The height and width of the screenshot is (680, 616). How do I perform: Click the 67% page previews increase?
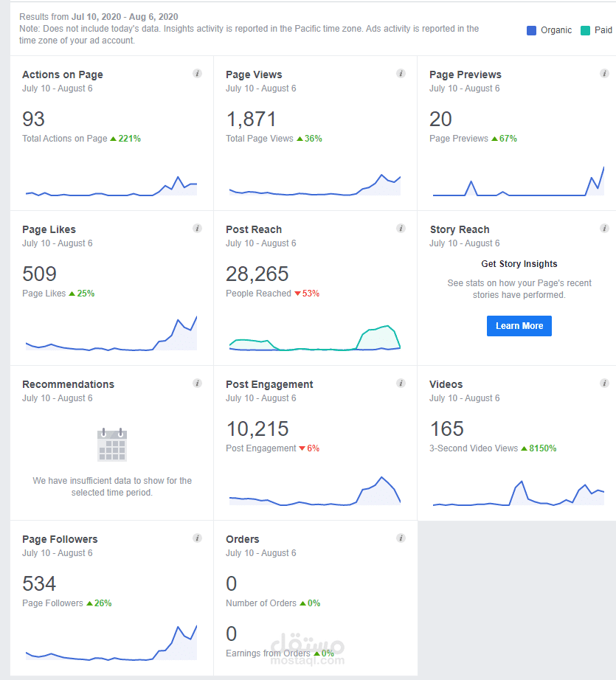(x=504, y=139)
